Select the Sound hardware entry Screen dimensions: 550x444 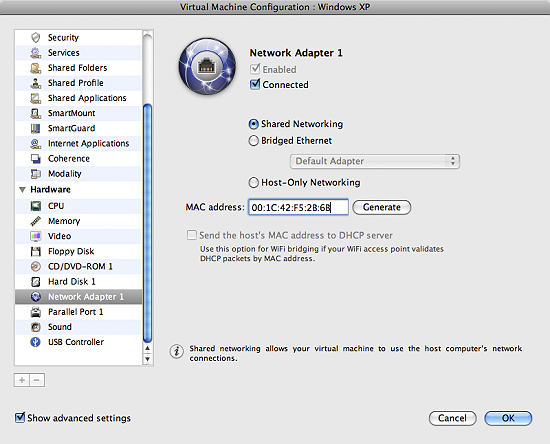(79, 327)
